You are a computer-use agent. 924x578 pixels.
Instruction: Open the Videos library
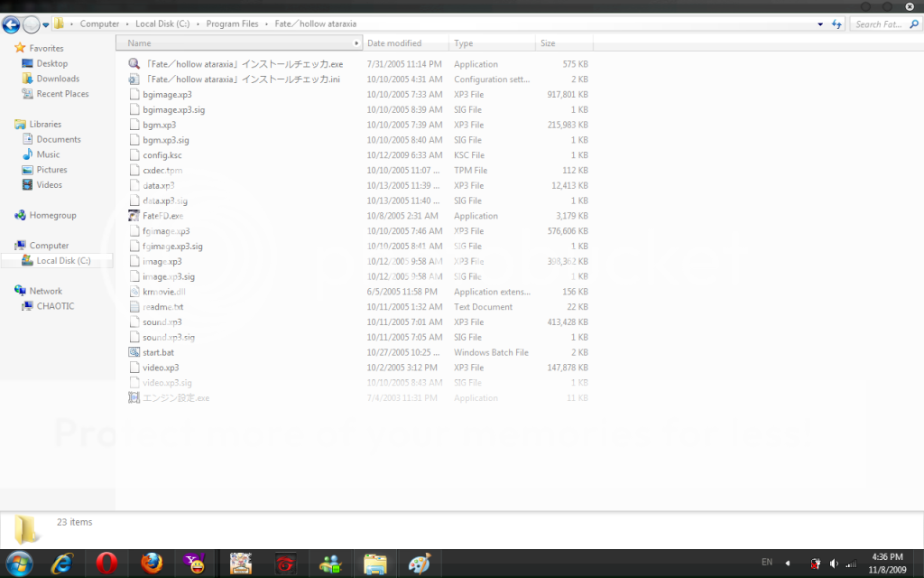pos(49,185)
